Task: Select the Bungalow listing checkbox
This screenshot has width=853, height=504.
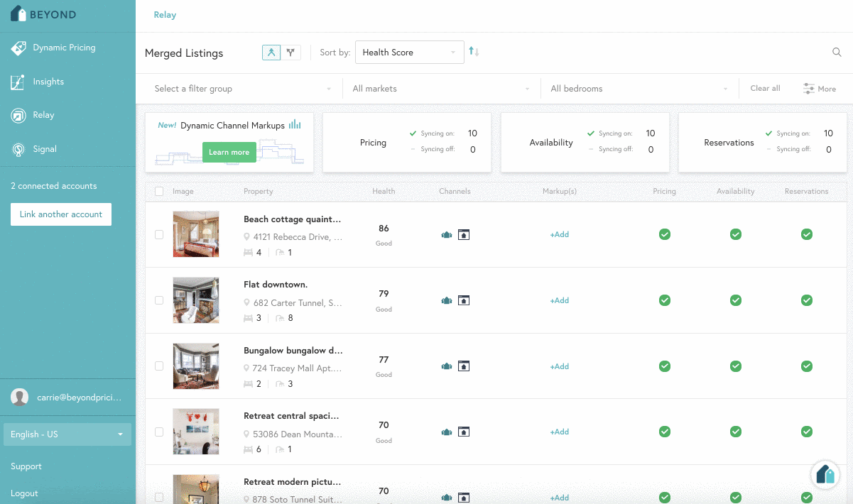Action: click(x=159, y=366)
